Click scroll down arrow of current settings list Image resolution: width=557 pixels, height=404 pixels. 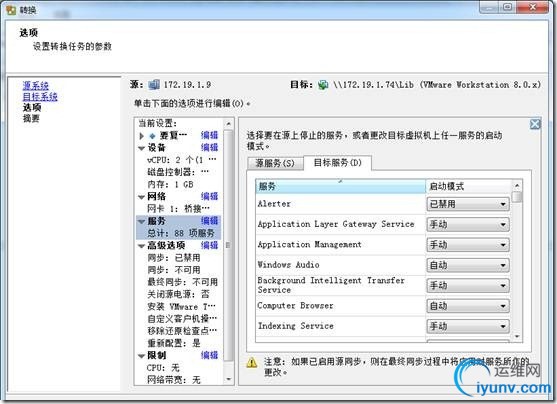point(228,379)
